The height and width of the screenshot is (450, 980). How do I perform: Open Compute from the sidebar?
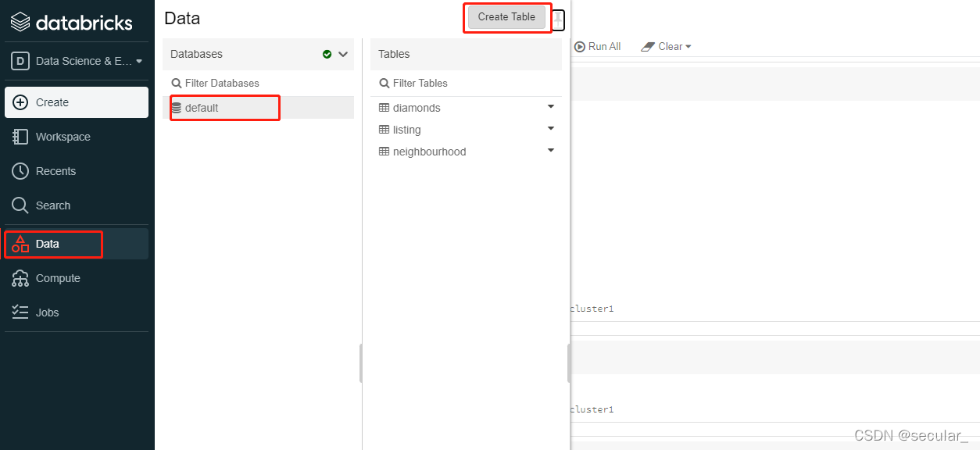[x=77, y=278]
